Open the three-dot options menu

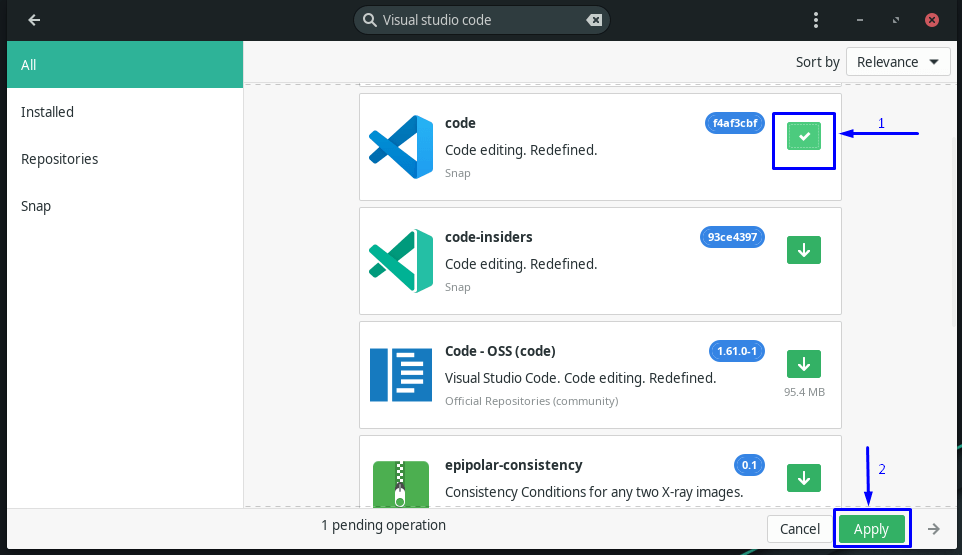pyautogui.click(x=815, y=20)
